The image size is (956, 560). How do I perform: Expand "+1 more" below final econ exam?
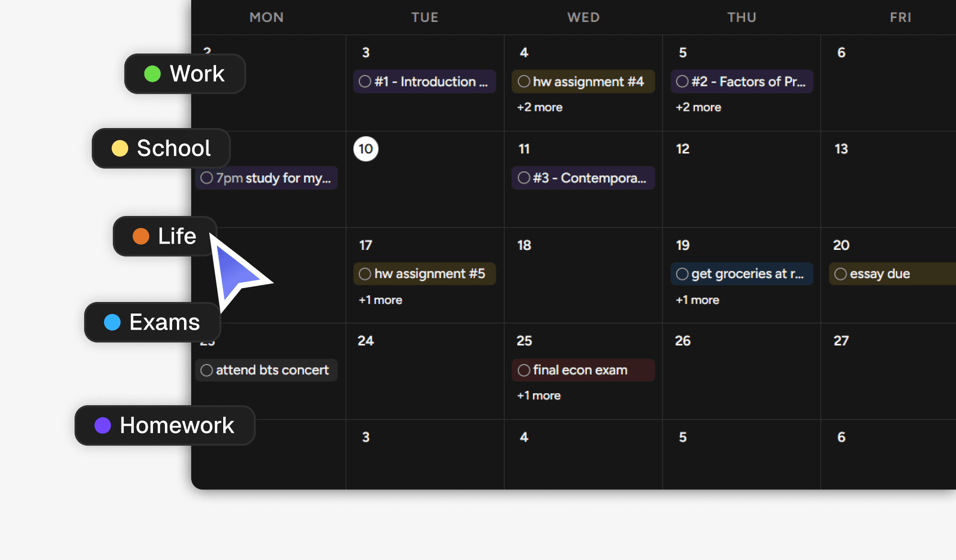pos(539,395)
